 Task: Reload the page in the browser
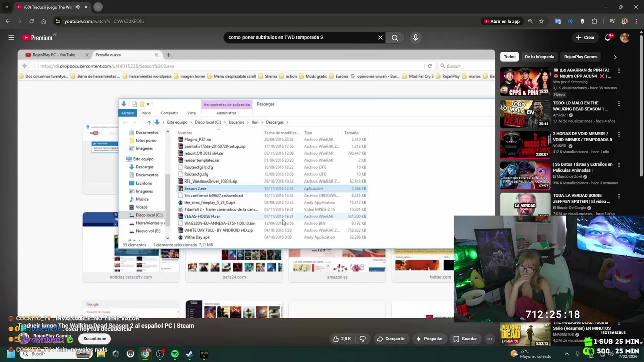tap(31, 21)
